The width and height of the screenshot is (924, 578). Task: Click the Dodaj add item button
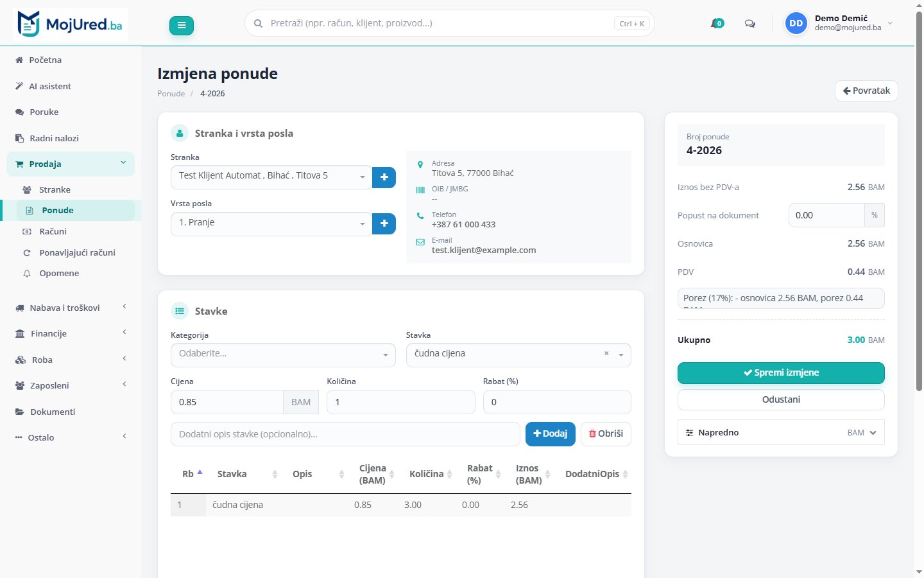pos(551,434)
